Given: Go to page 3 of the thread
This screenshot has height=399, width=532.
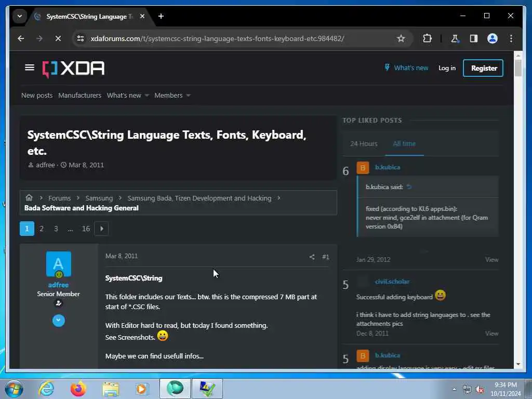Looking at the screenshot, I should tap(56, 229).
